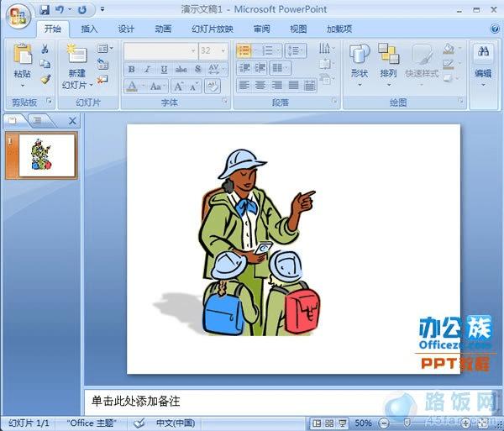Viewport: 504px width, 431px height.
Task: Delete the slide icon
Action: coord(102,79)
